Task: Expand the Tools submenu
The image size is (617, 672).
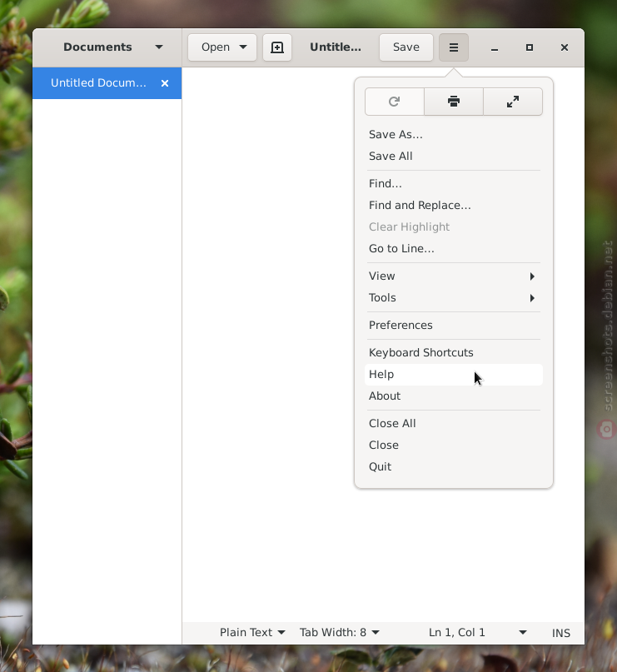Action: click(453, 298)
